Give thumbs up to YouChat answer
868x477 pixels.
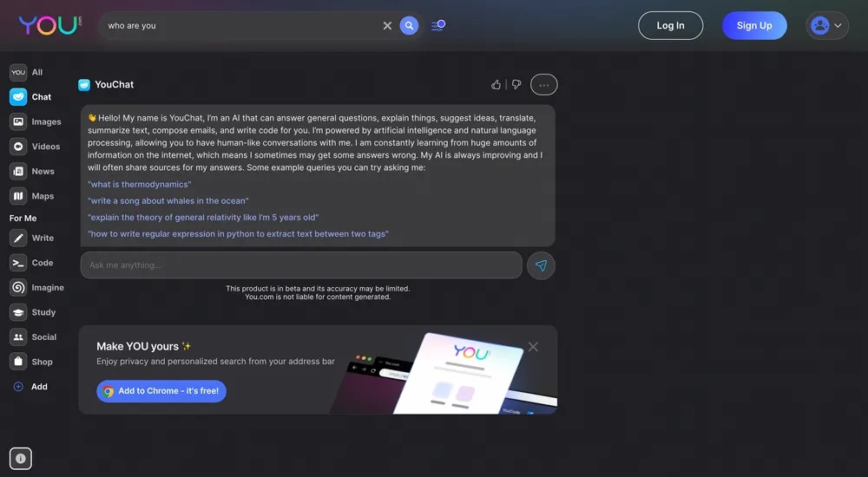click(x=496, y=85)
